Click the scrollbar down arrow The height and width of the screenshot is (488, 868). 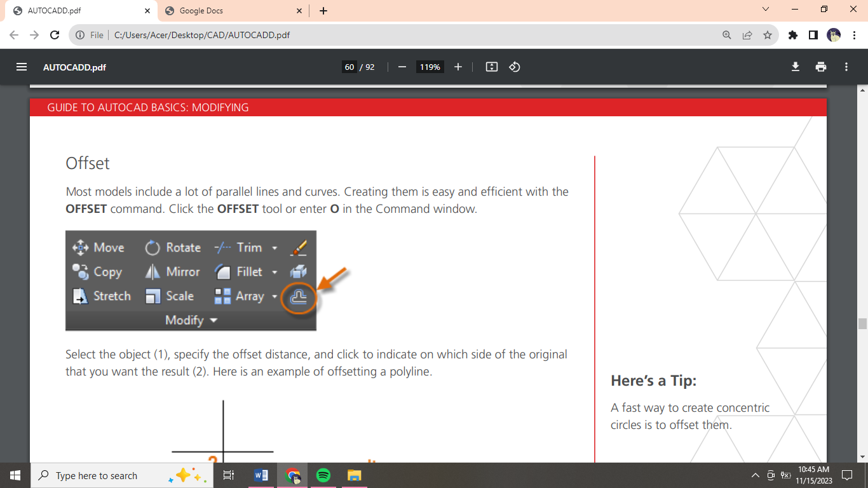[x=862, y=457]
